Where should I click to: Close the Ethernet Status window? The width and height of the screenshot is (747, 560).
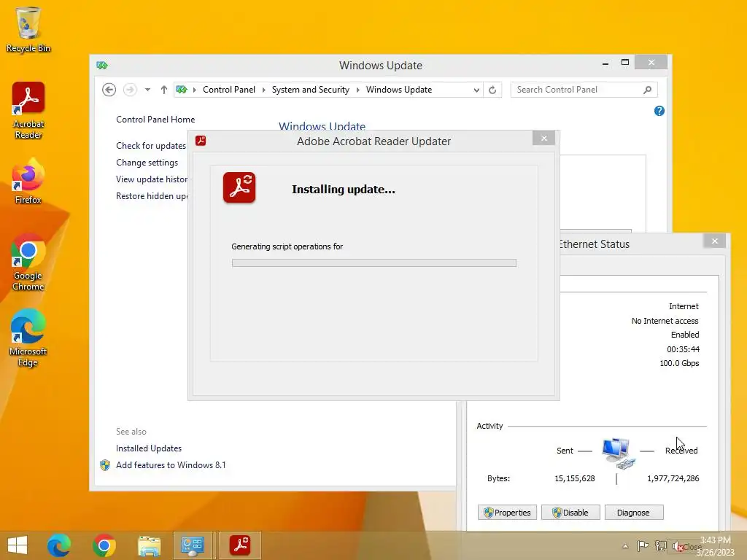click(x=715, y=241)
